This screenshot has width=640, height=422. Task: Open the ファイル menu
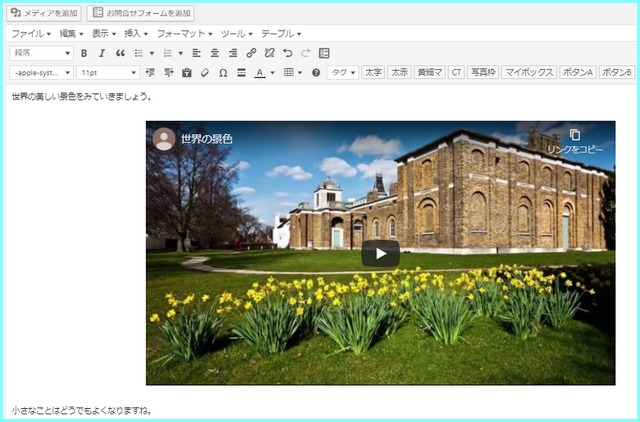pos(31,33)
